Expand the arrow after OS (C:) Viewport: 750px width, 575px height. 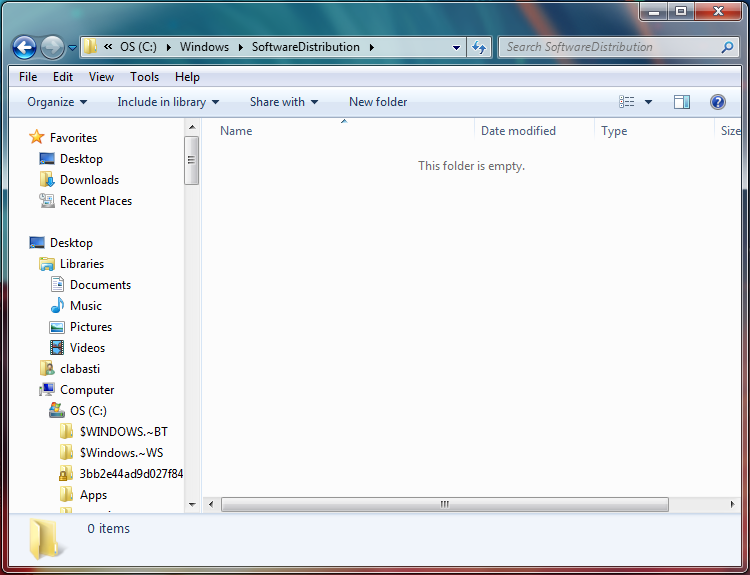point(168,47)
